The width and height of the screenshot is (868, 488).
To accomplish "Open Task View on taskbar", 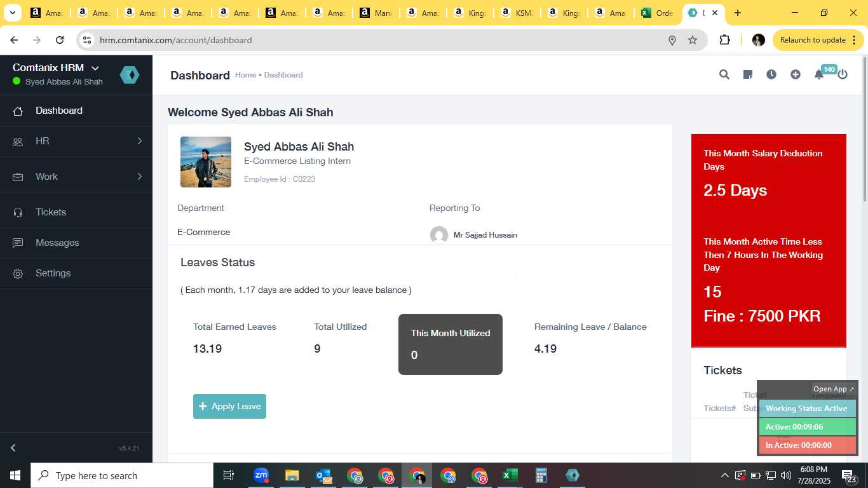I will (x=229, y=475).
